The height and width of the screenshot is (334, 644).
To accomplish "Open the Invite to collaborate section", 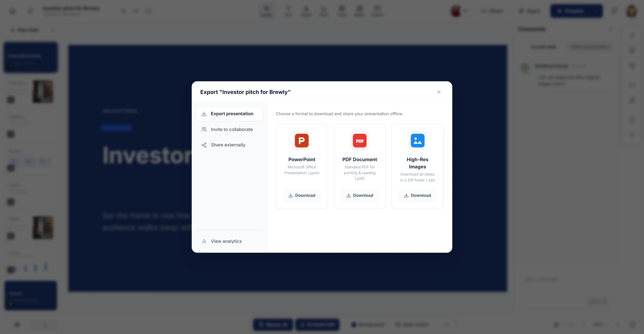I will [x=230, y=129].
